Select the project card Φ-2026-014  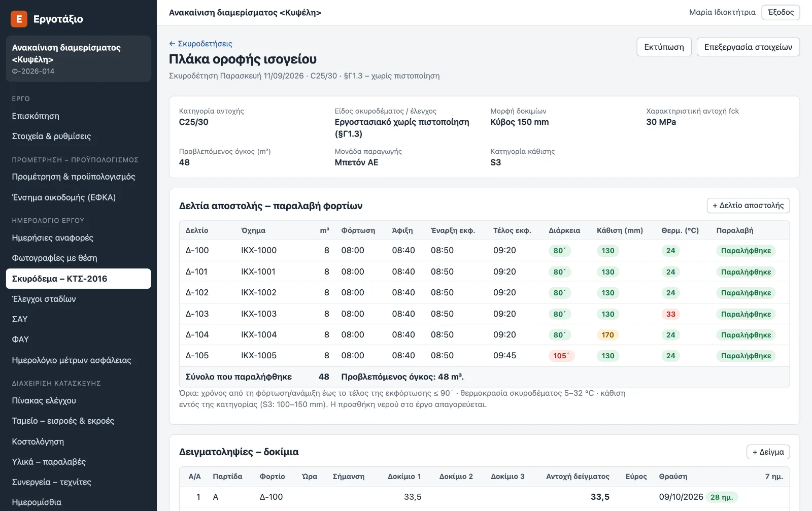pyautogui.click(x=78, y=59)
